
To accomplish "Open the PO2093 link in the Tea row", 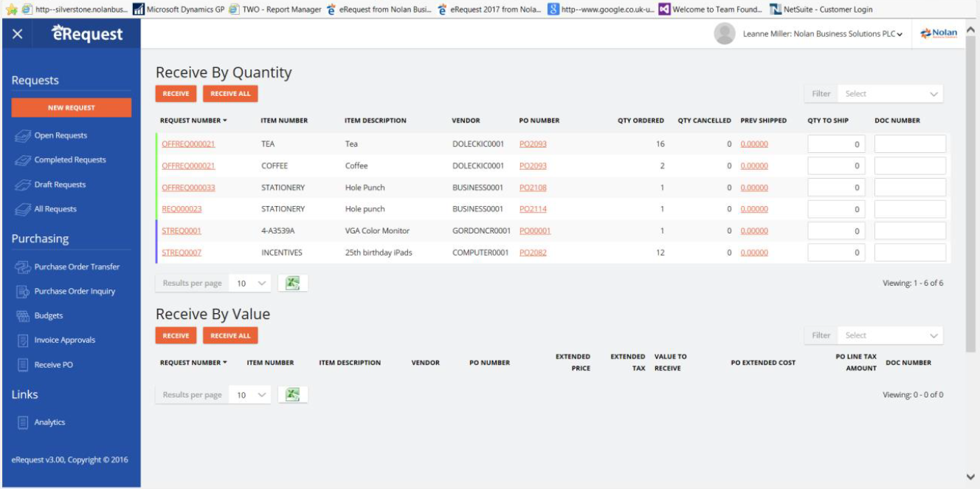I will (x=533, y=144).
